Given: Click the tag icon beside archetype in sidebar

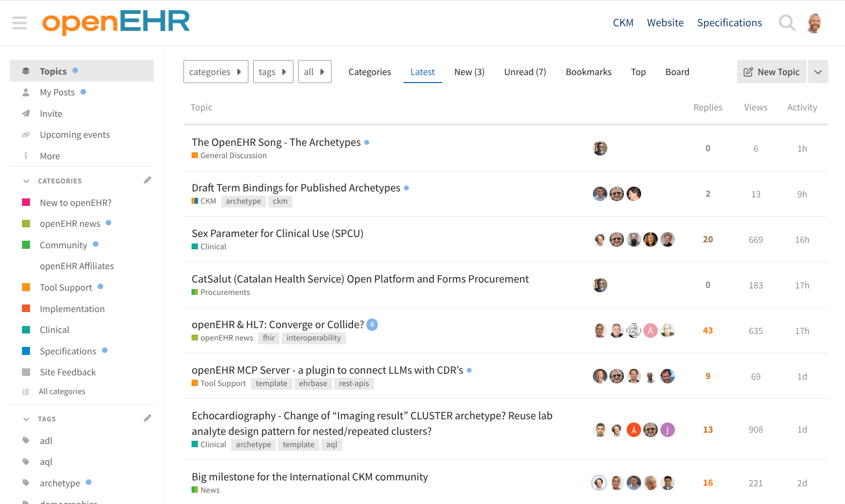Looking at the screenshot, I should (x=26, y=483).
